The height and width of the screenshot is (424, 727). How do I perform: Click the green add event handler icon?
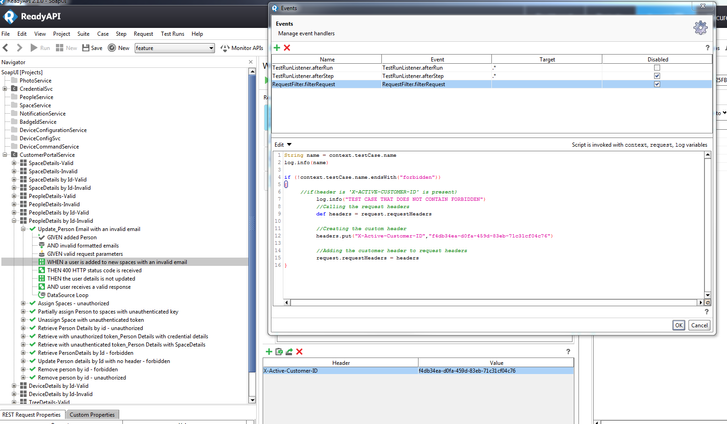[x=277, y=47]
